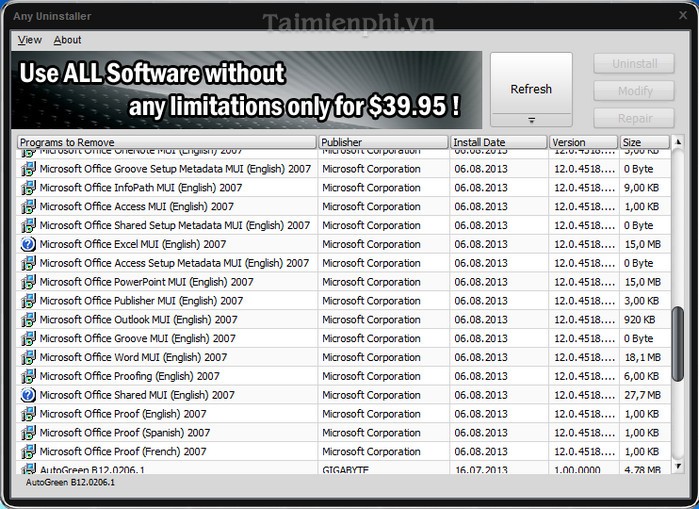Select Microsoft Office Proof (Spanish) 2007 name
Viewport: 699px width, 509px height.
tap(125, 433)
